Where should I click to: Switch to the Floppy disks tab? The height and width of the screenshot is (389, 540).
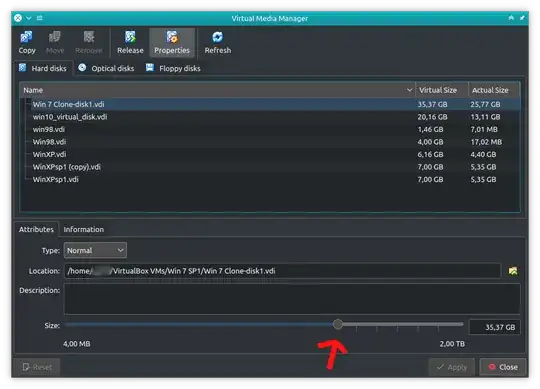[x=173, y=68]
